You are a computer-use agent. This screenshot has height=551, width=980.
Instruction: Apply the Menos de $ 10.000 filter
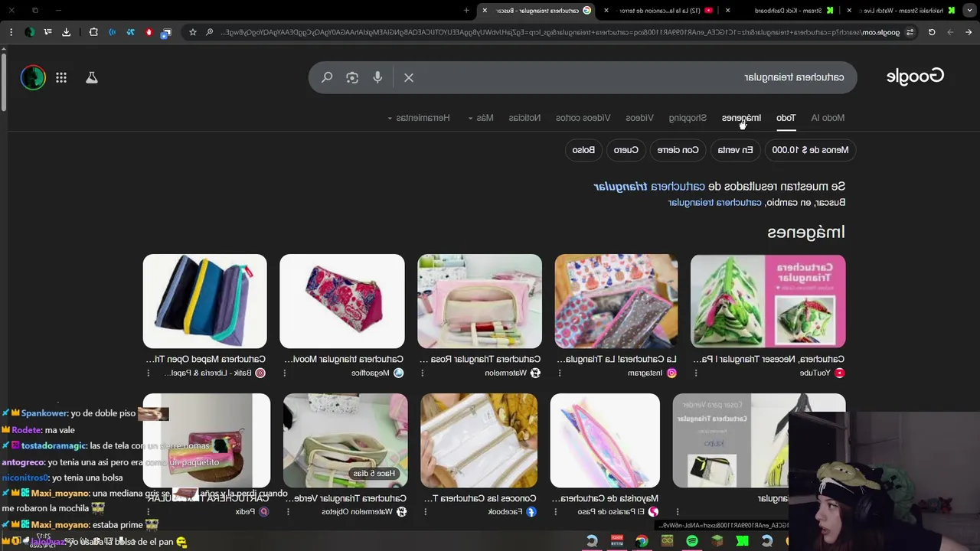pos(810,150)
